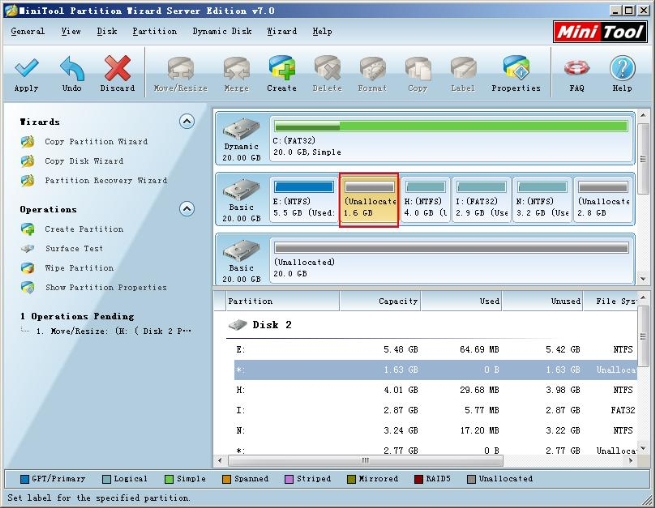The image size is (655, 508).
Task: Select the N: (NTFS) 3.2 GB partition block
Action: pos(542,200)
